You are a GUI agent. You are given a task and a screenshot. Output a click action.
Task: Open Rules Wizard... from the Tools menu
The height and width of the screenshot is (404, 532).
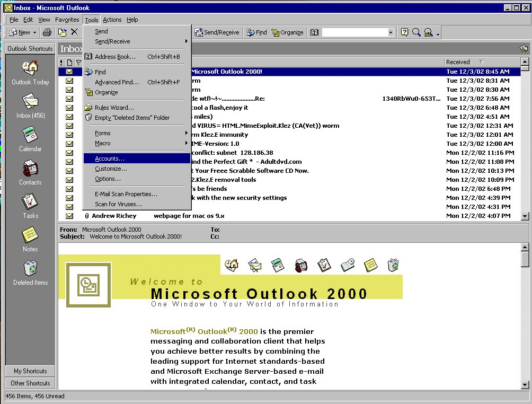137,108
